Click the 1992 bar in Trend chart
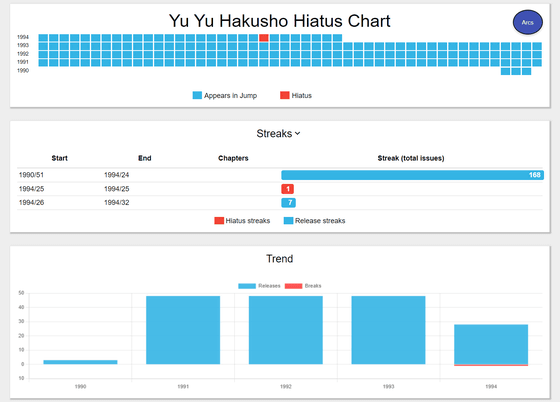 pos(286,330)
